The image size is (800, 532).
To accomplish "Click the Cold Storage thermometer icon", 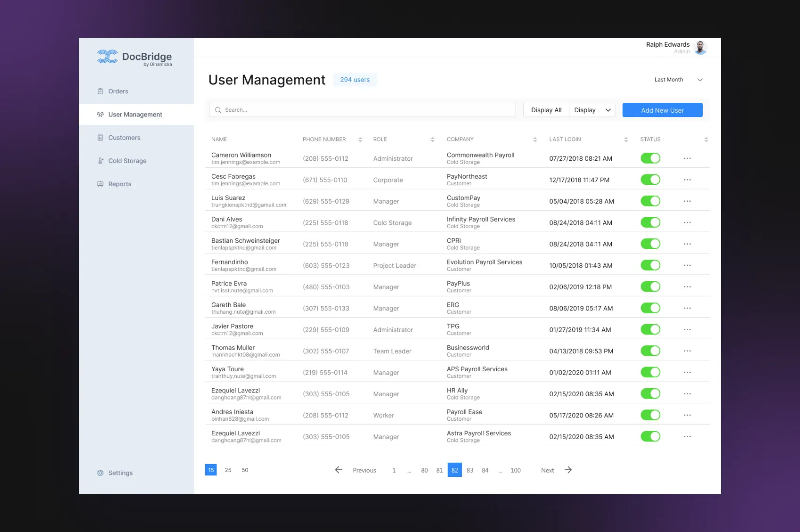I will (x=100, y=161).
